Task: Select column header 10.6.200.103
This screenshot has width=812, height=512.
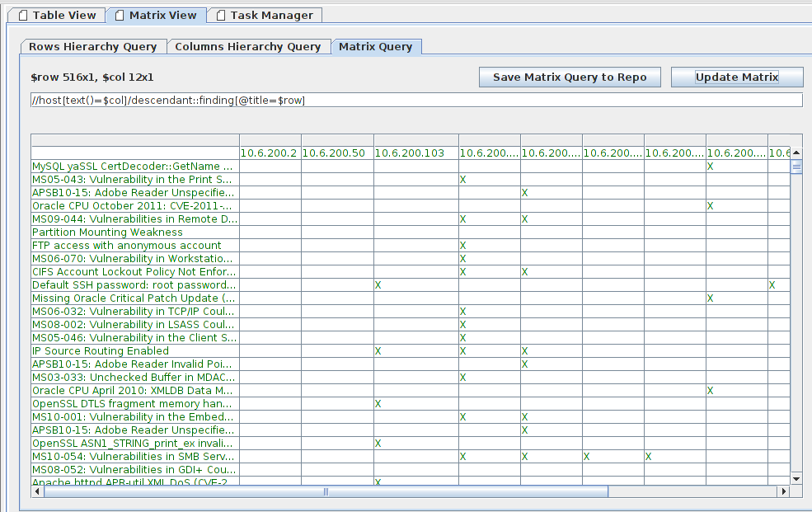Action: click(x=409, y=153)
